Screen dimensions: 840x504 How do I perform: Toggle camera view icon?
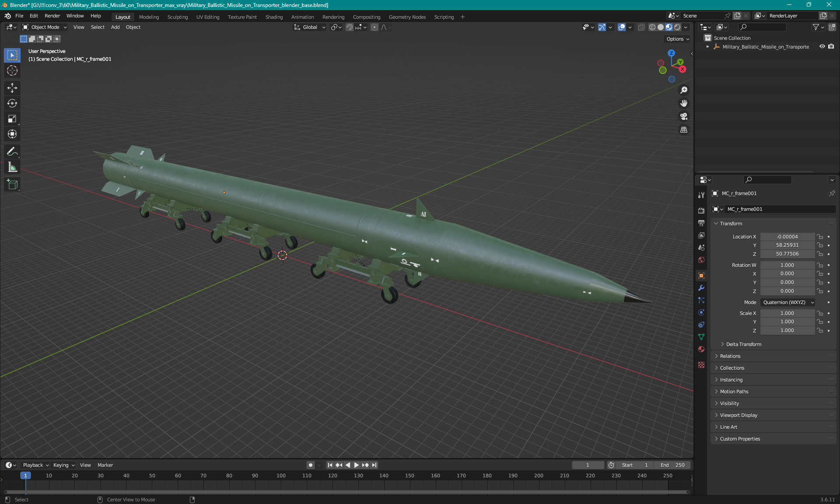(x=683, y=116)
